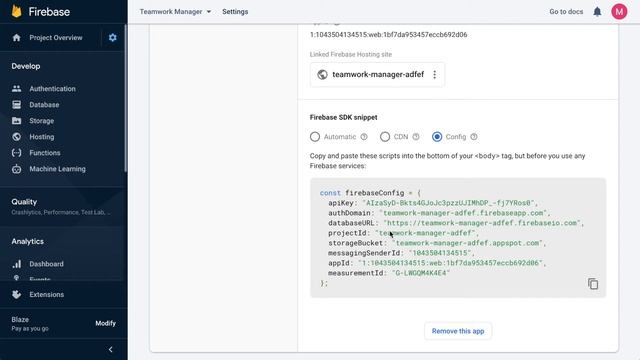
Task: Copy the firebaseConfig snippet to clipboard
Action: point(593,284)
